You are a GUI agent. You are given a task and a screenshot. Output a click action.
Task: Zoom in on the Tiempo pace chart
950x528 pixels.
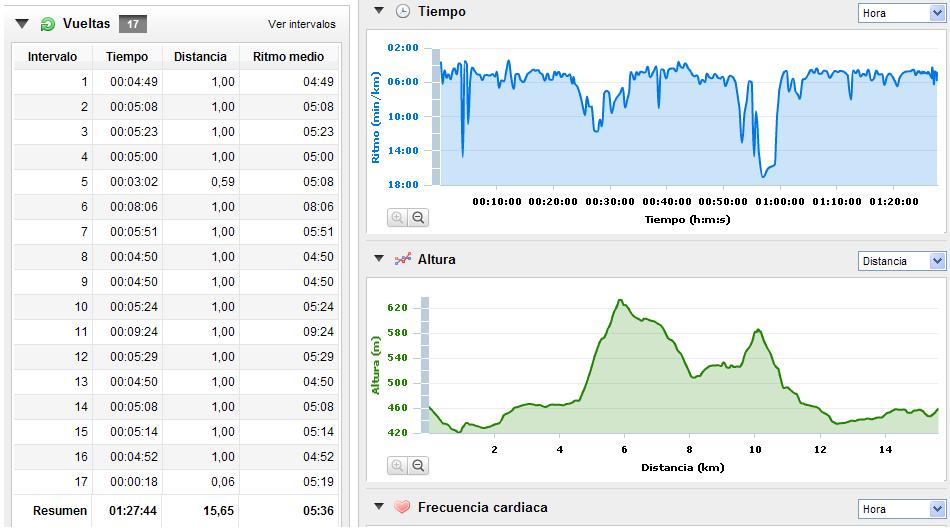click(x=397, y=218)
